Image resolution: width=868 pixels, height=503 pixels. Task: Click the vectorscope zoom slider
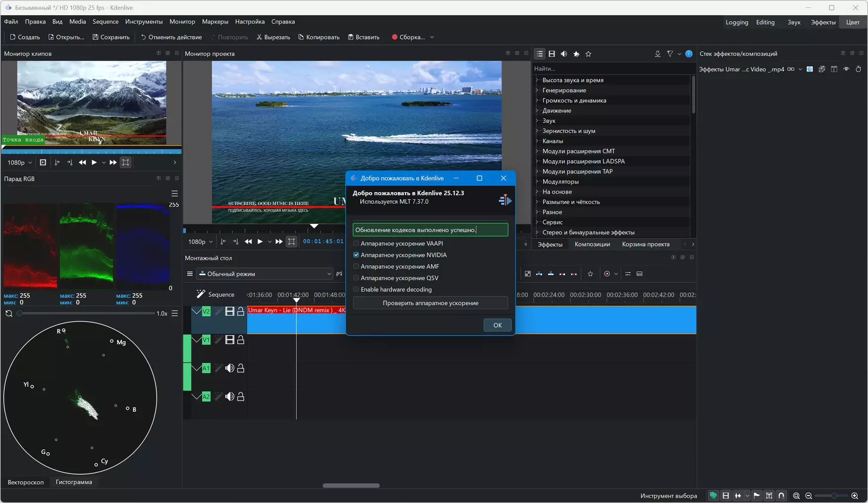click(x=86, y=314)
